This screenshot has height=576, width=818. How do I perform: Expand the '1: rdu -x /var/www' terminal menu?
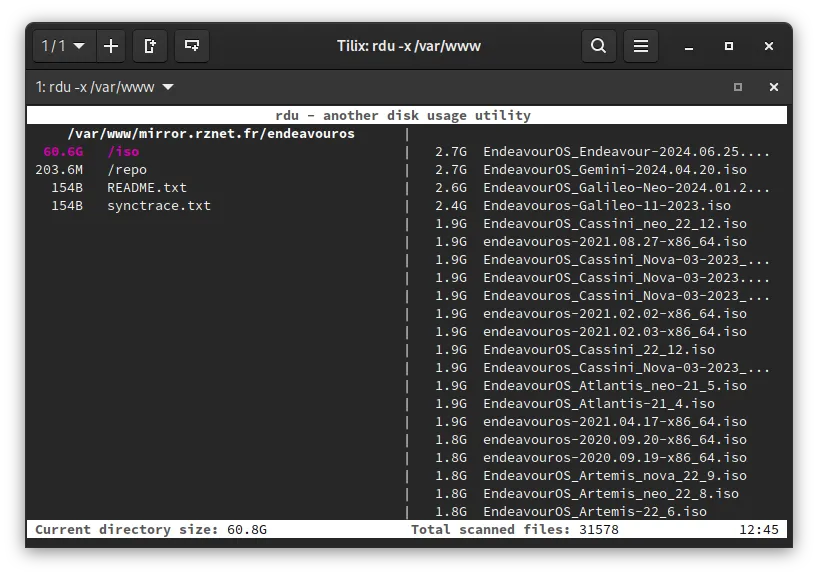168,87
